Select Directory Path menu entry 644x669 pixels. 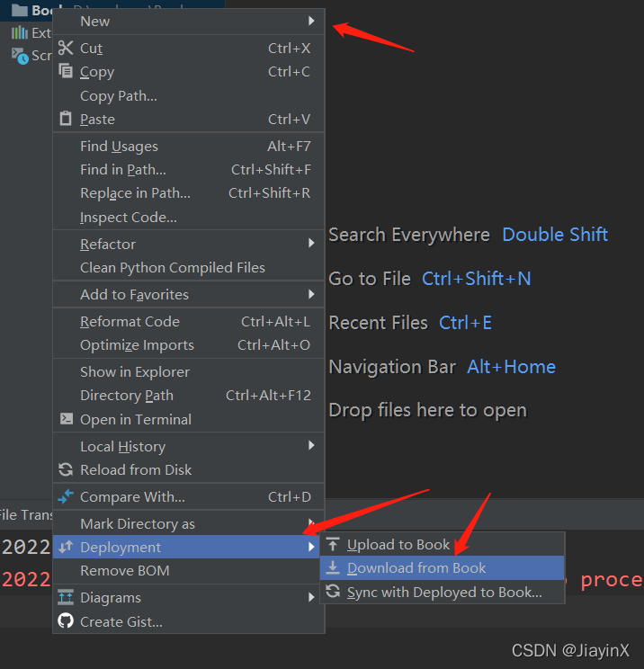pos(189,395)
